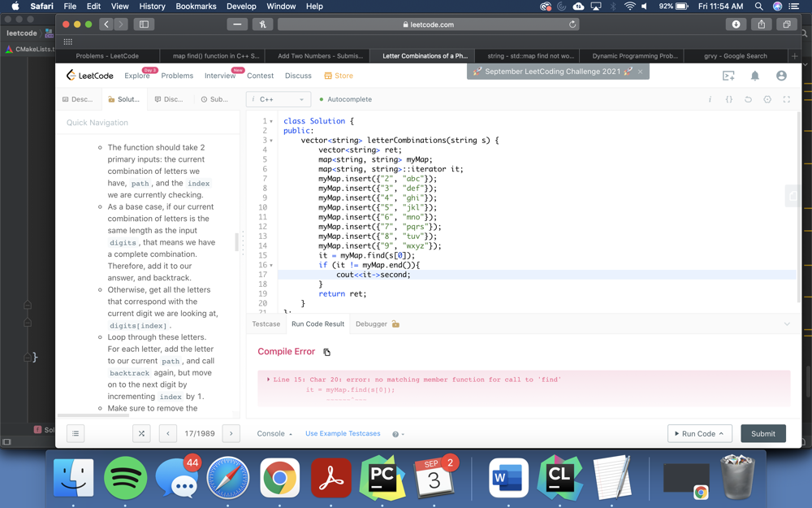The height and width of the screenshot is (508, 812).
Task: Click the Safari forward navigation arrow
Action: (121, 24)
